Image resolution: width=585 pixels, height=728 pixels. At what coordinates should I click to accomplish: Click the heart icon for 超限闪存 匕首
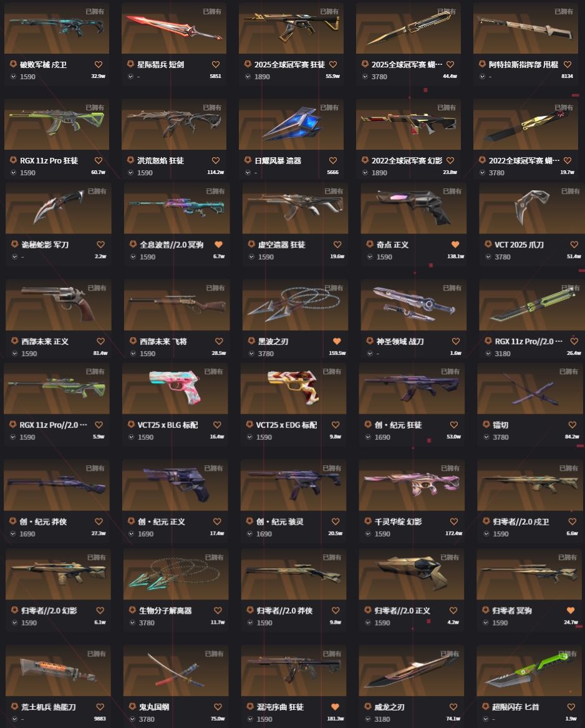(x=571, y=707)
